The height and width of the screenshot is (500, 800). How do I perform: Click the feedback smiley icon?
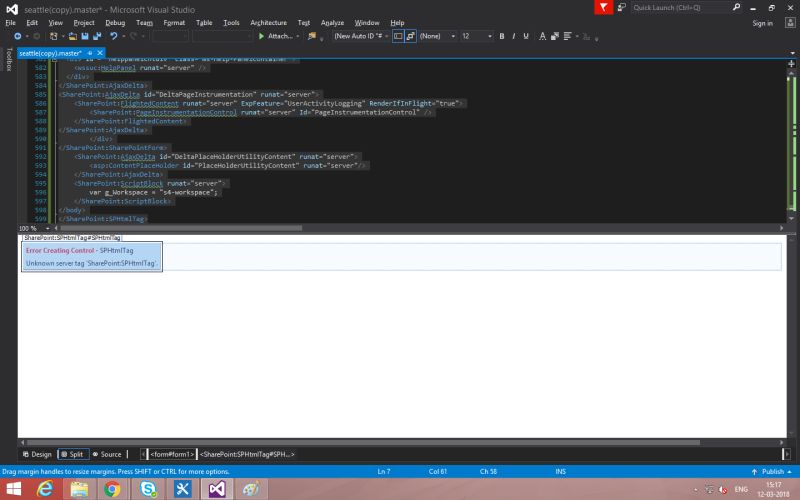pos(621,7)
